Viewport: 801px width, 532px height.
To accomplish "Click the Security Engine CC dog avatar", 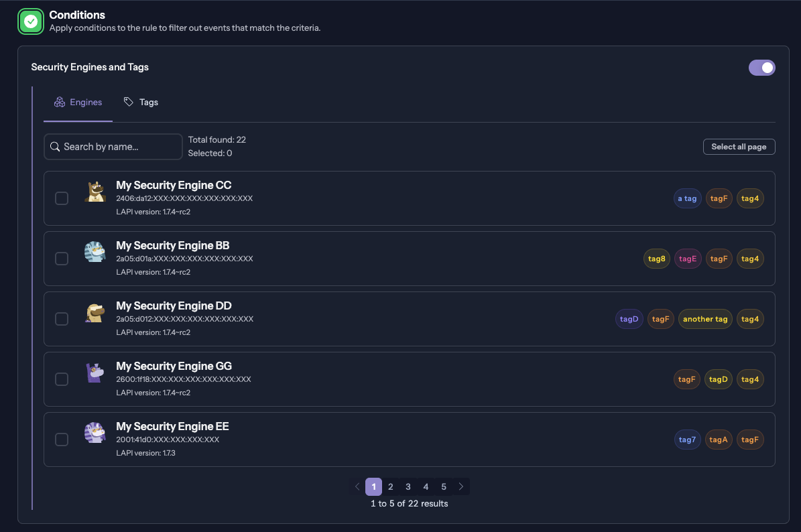I will (95, 192).
